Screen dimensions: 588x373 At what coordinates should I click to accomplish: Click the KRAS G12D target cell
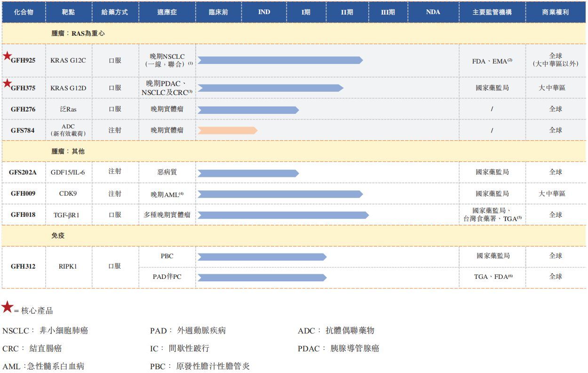point(68,88)
